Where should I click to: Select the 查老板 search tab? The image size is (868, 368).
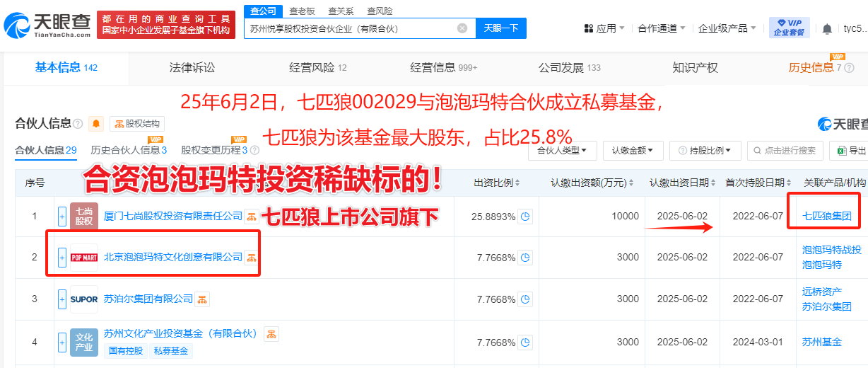click(302, 11)
